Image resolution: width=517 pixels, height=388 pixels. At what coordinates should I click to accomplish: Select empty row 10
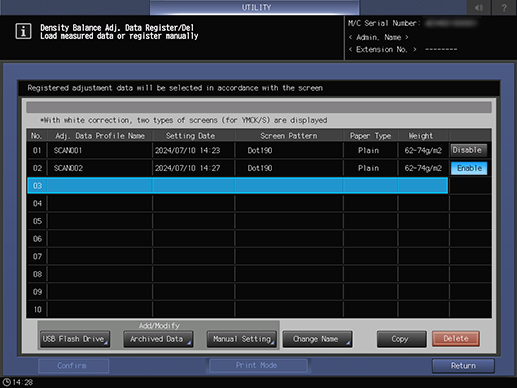[237, 309]
